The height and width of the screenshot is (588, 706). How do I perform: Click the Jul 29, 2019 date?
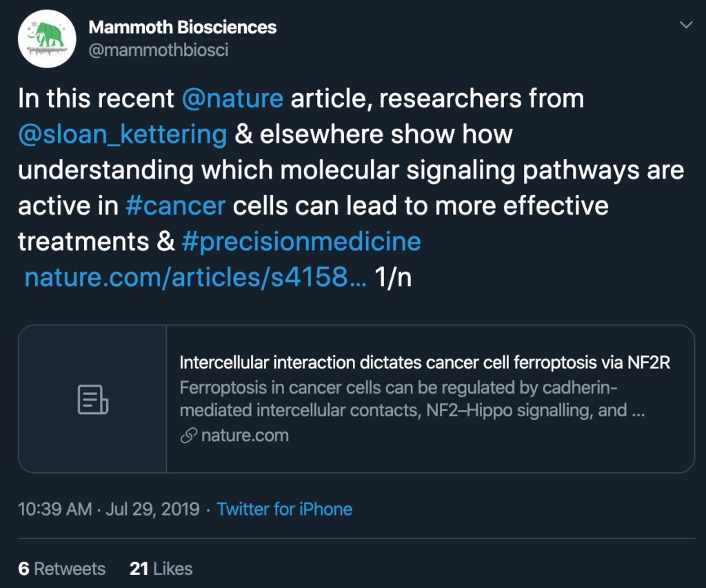click(152, 509)
